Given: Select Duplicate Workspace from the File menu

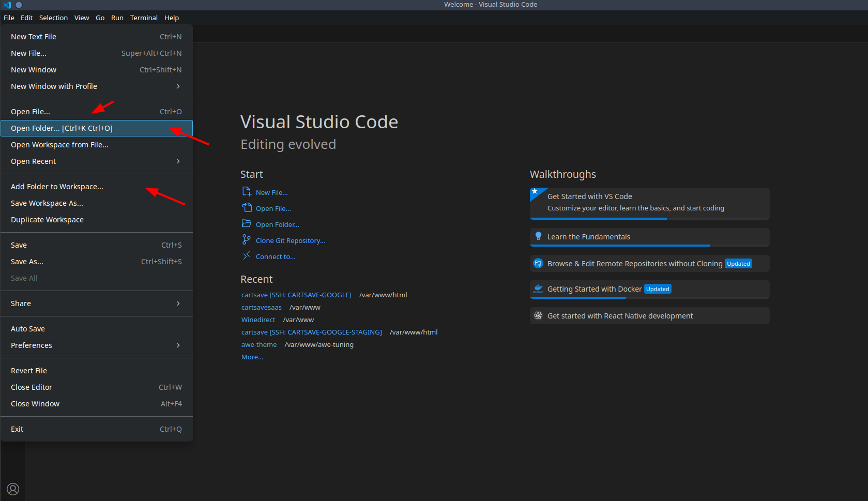Looking at the screenshot, I should click(47, 219).
